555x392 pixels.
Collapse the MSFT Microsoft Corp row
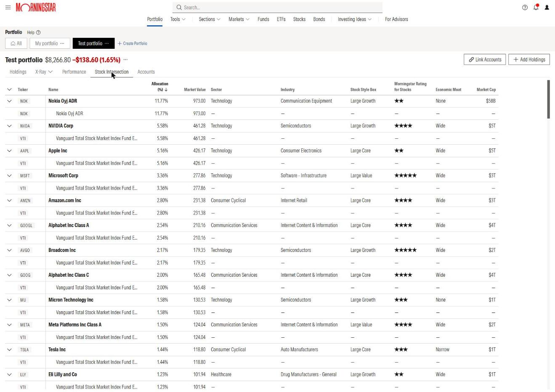pyautogui.click(x=9, y=175)
